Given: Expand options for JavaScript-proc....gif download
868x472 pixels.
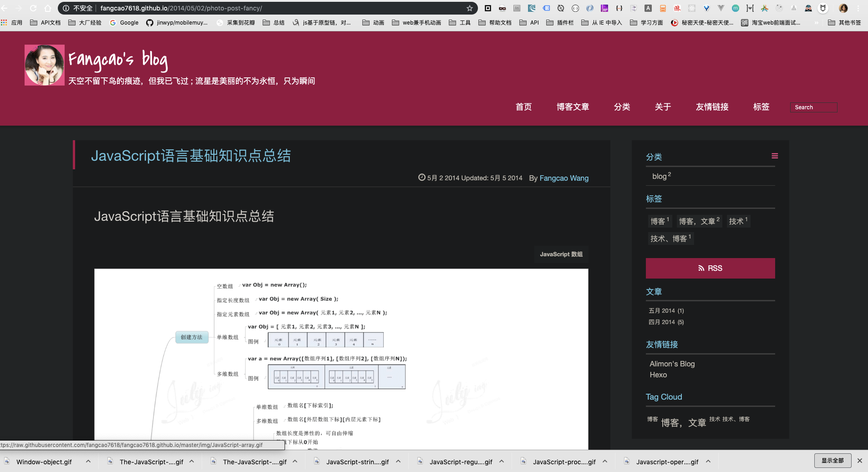Looking at the screenshot, I should pos(605,461).
